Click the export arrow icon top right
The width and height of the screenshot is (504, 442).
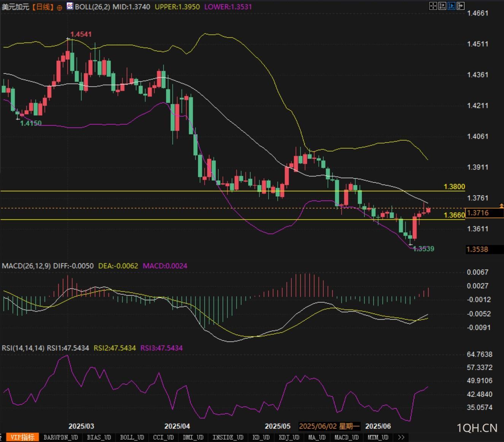coord(460,6)
